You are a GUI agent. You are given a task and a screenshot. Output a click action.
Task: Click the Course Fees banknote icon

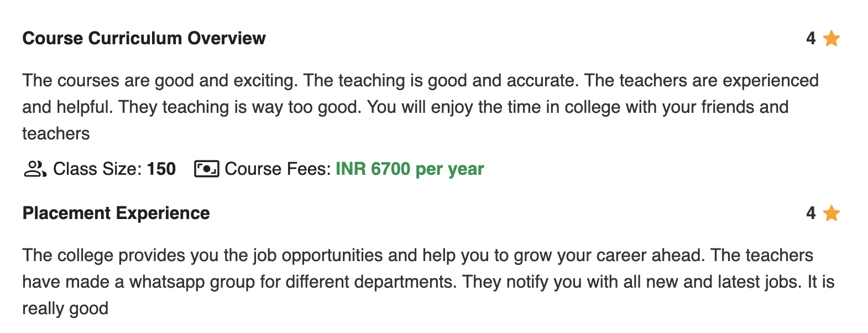coord(206,169)
